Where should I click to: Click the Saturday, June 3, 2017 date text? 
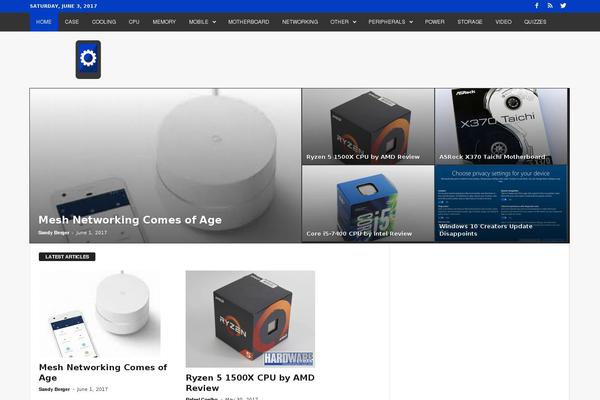click(x=63, y=6)
